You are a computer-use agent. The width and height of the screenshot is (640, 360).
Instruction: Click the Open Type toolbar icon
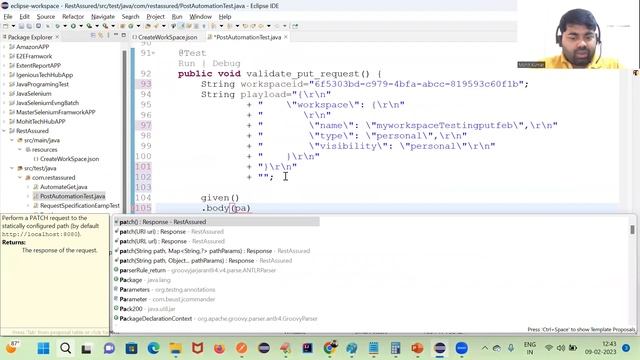point(147,26)
